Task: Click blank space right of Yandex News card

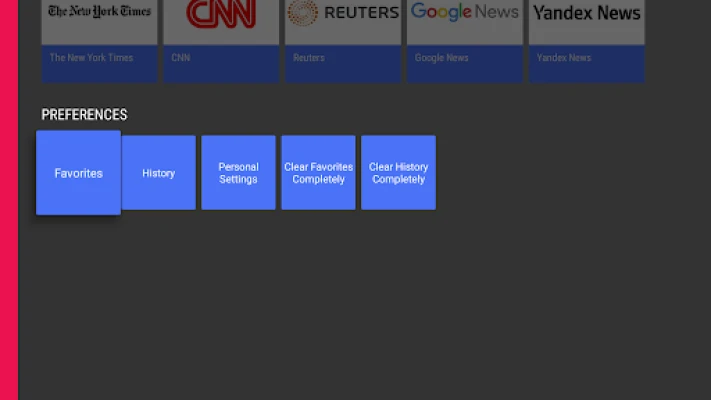Action: (677, 40)
